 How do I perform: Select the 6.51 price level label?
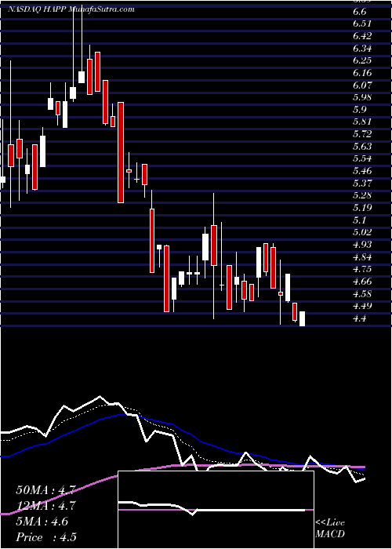tap(362, 24)
